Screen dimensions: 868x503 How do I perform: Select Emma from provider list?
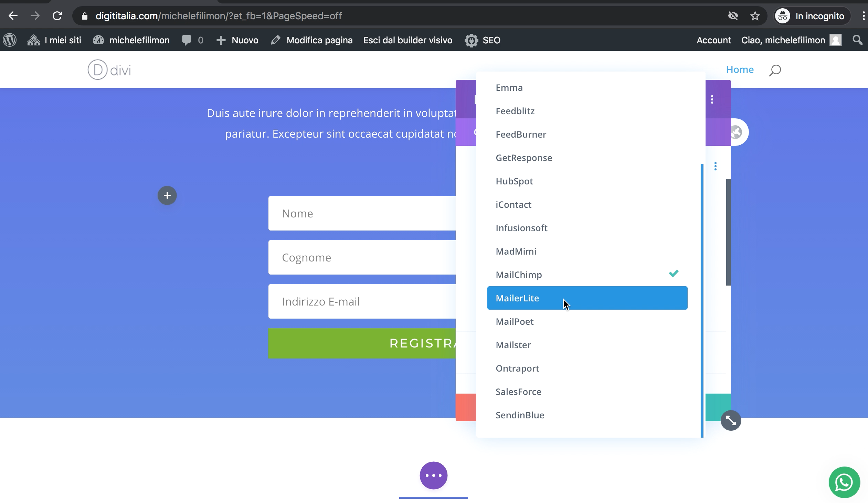(587, 87)
